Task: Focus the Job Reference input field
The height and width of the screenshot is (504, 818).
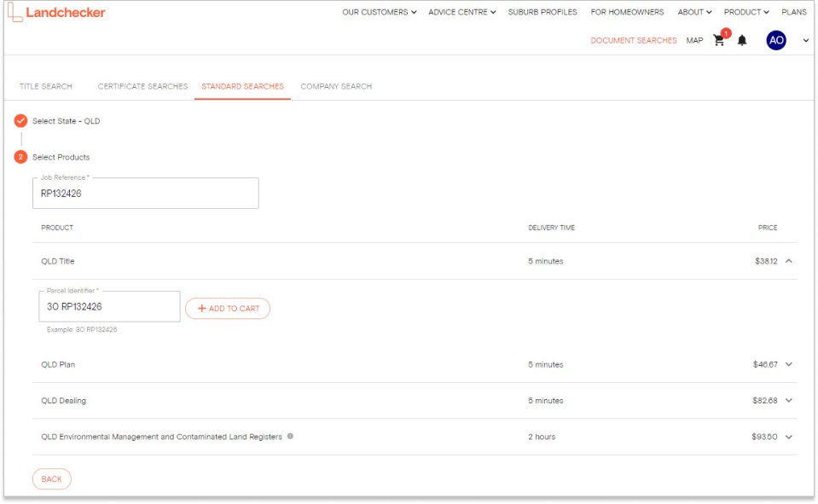Action: (146, 193)
